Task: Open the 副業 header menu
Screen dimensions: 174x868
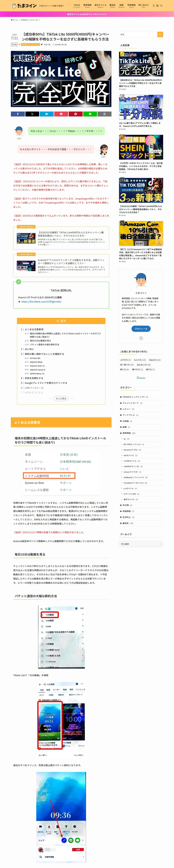Action: tap(121, 6)
